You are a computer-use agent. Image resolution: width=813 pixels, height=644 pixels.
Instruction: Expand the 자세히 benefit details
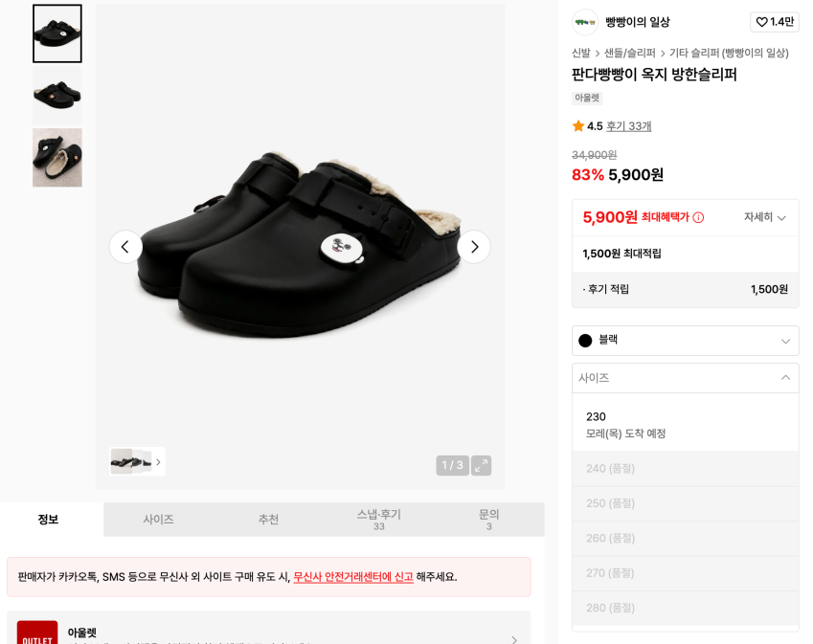[x=765, y=217]
